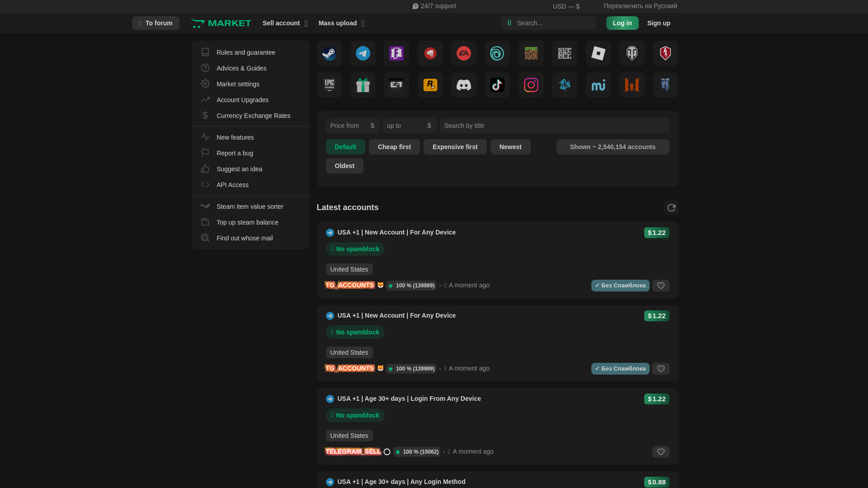The height and width of the screenshot is (488, 868).
Task: Open seller TELEGRAM_SELL profile
Action: [x=353, y=451]
